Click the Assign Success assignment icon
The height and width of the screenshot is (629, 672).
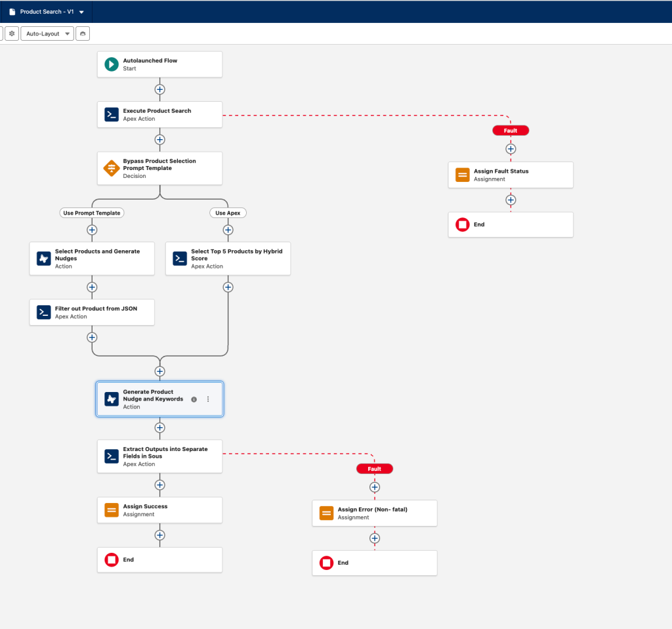point(112,510)
